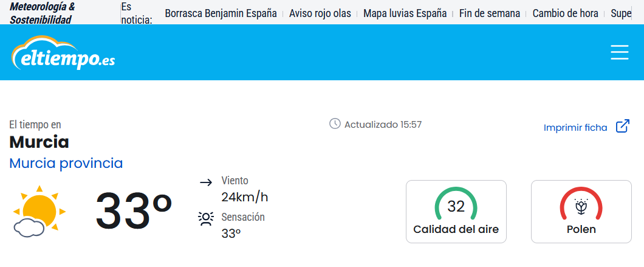644x267 pixels.
Task: Click the sunny weather icon
Action: pos(38,211)
